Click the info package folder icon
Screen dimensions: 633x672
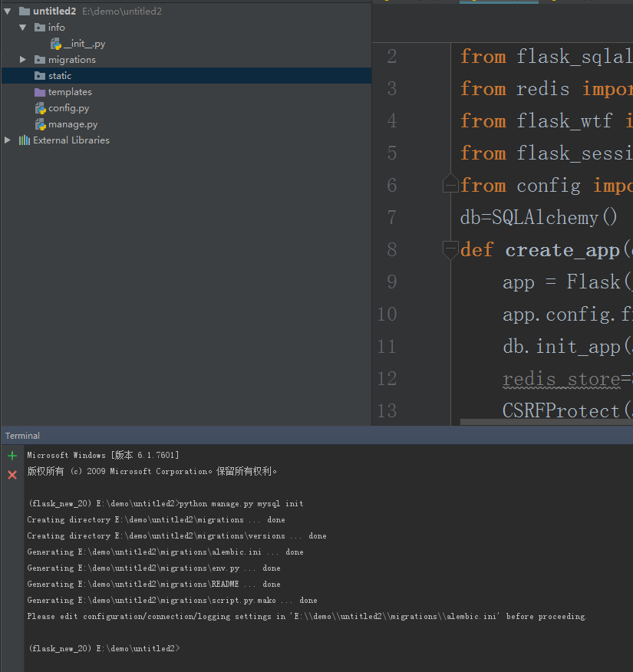[41, 28]
